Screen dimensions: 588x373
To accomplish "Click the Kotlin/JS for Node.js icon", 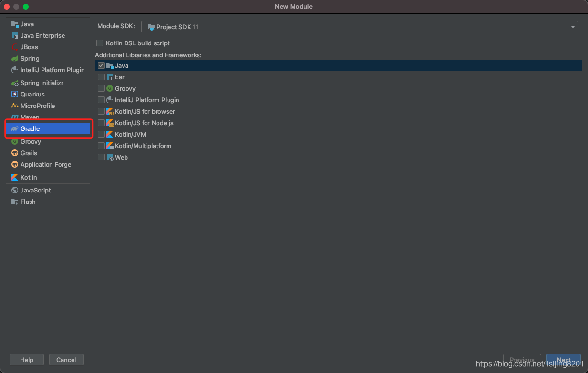I will tap(110, 123).
